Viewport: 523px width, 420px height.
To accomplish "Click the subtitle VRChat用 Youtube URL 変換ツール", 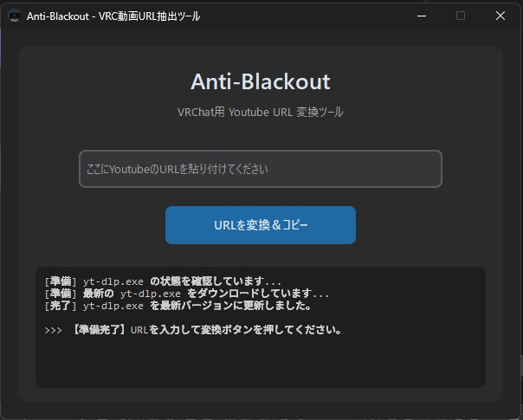I will pos(261,112).
